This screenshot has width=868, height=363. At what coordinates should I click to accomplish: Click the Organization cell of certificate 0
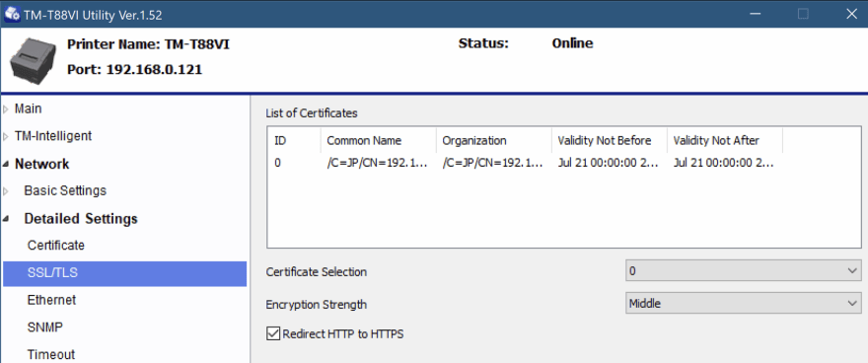pyautogui.click(x=492, y=164)
